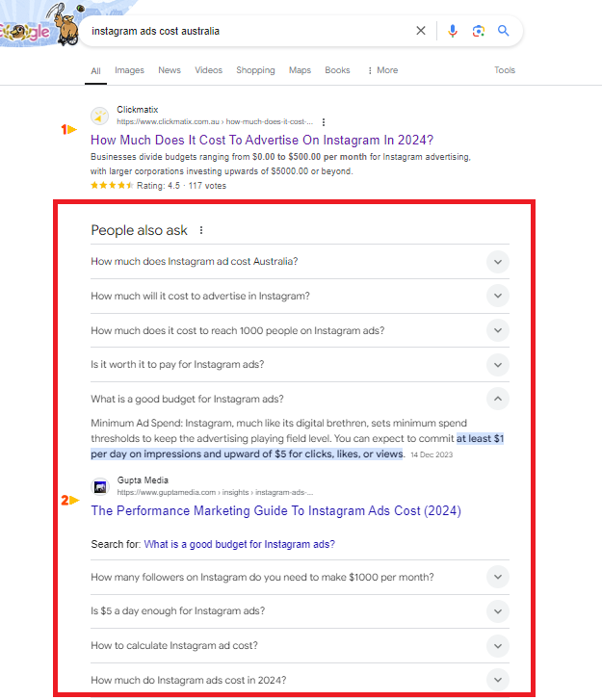The width and height of the screenshot is (602, 700).
Task: Expand 'How much will it cost to advertise in Instagram?'
Action: click(x=300, y=296)
